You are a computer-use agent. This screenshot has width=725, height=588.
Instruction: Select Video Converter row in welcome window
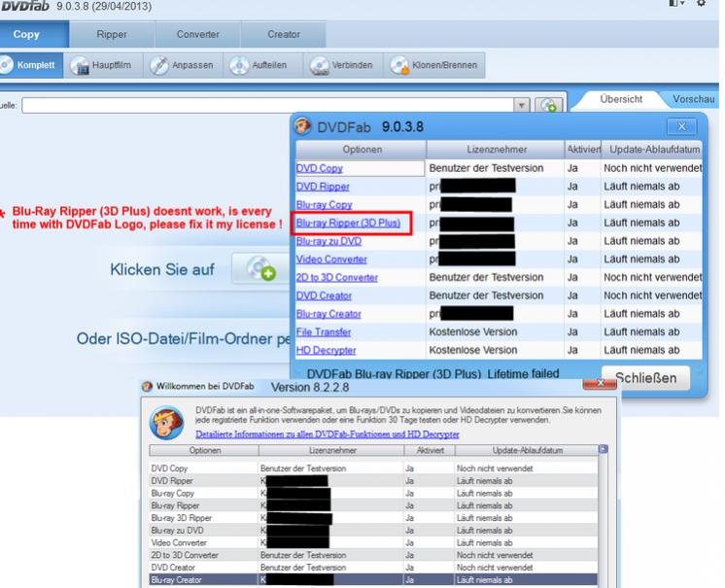[x=373, y=542]
